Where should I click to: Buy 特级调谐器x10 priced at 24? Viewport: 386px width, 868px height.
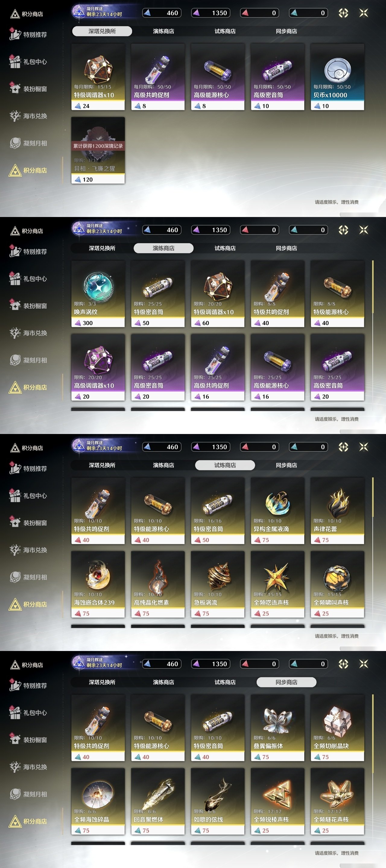coord(98,77)
